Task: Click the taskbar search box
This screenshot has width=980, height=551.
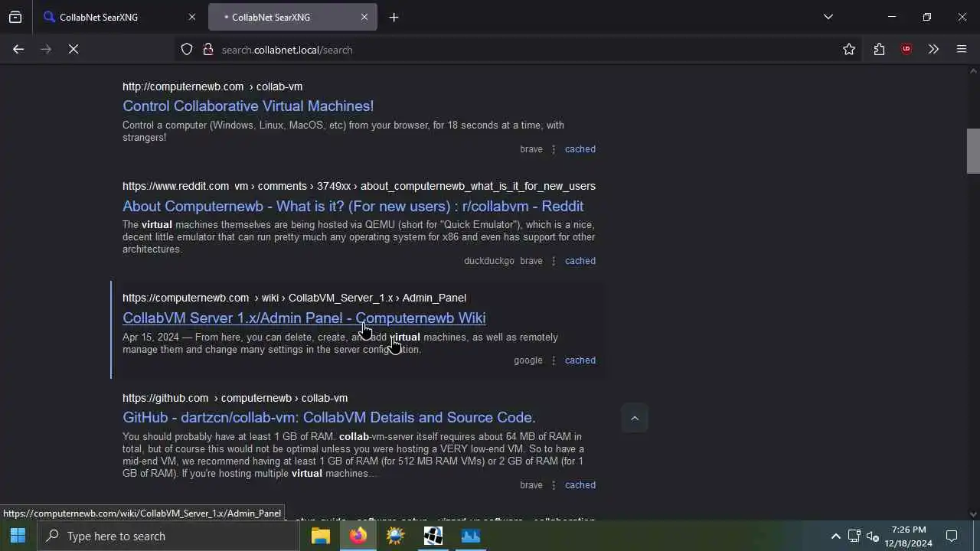Action: coord(168,536)
